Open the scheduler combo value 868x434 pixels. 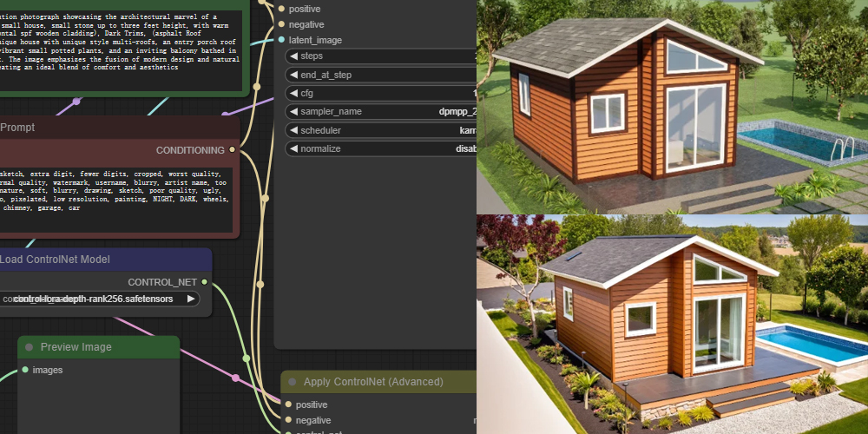(468, 131)
